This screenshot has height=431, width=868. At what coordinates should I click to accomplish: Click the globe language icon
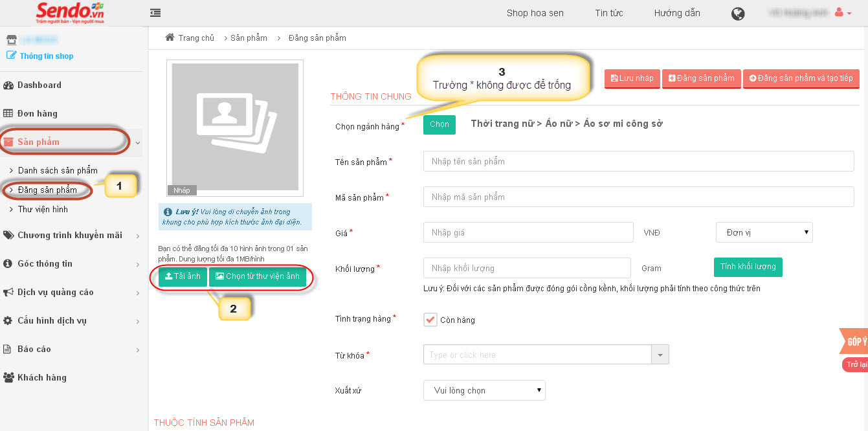click(738, 14)
